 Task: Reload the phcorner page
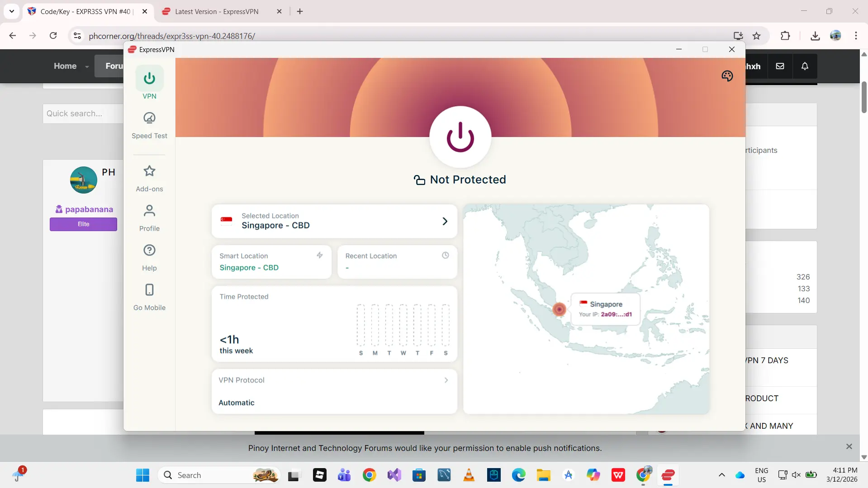click(53, 36)
